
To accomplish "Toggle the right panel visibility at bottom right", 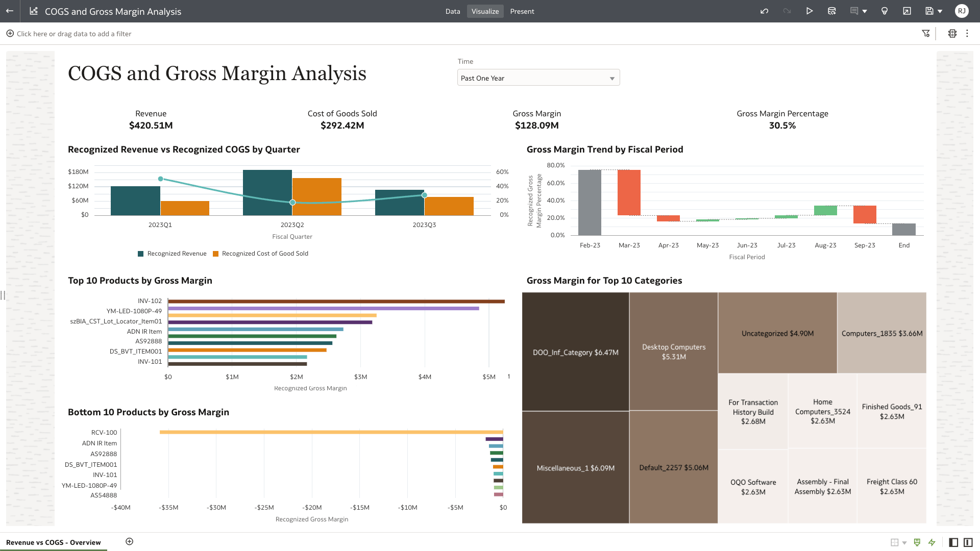I will pyautogui.click(x=969, y=542).
